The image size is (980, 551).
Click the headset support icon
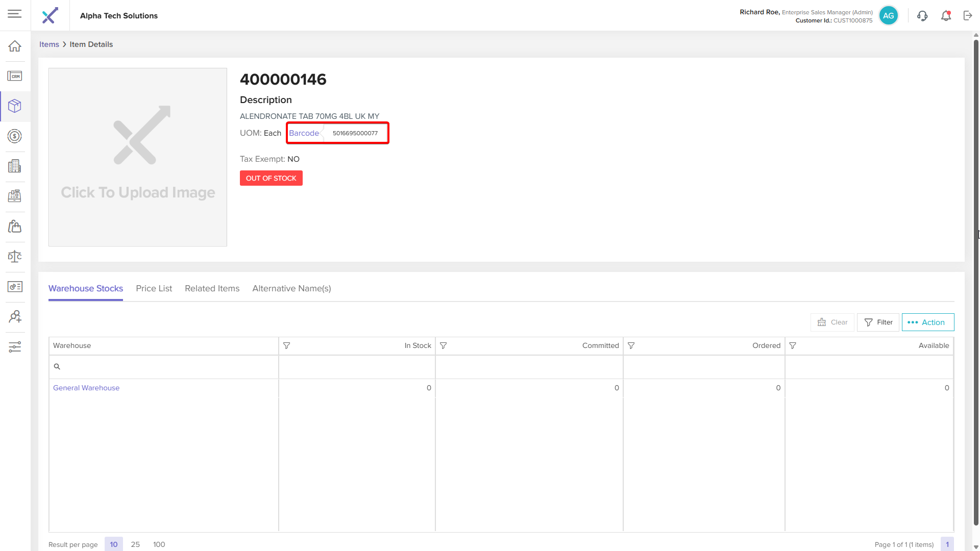922,16
